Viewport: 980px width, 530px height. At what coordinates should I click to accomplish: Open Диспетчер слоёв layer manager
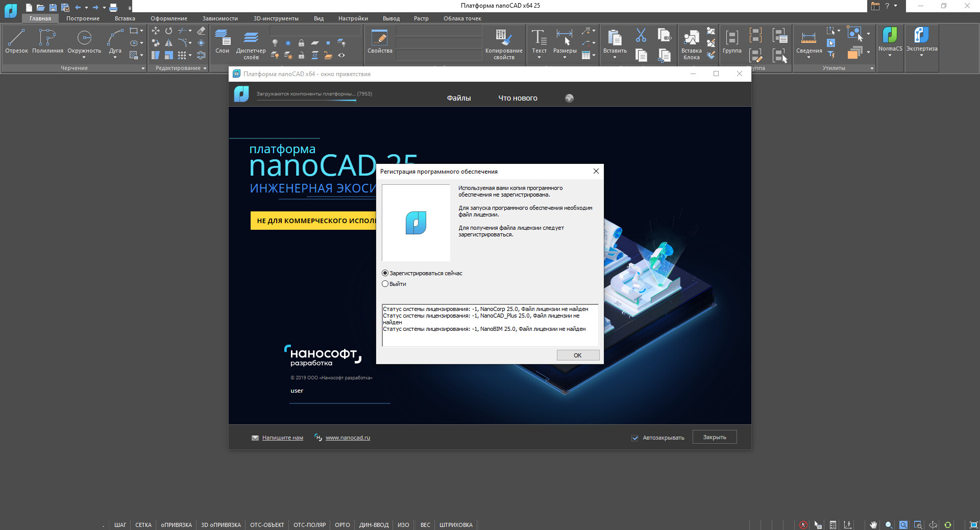point(251,43)
